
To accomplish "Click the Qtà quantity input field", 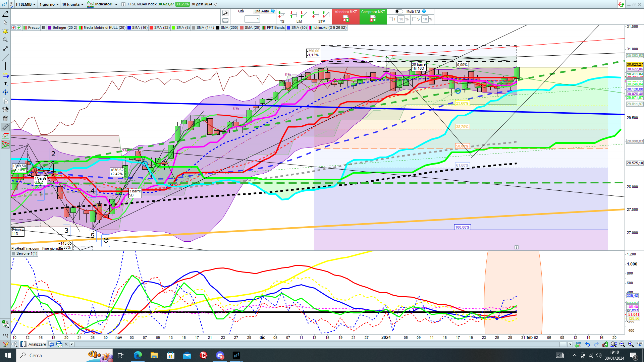I will click(252, 19).
